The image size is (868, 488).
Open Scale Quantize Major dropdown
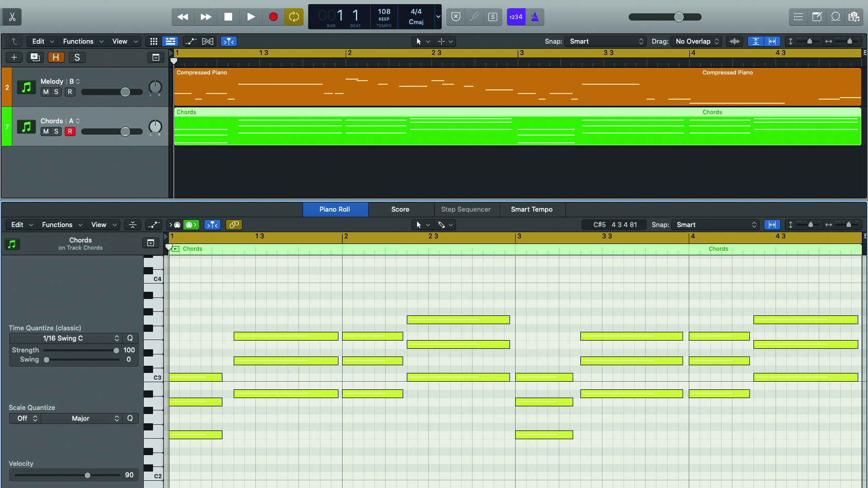[x=81, y=418]
